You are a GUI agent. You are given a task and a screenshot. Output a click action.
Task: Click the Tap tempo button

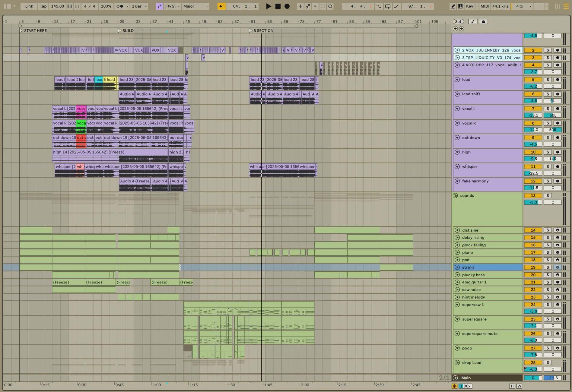point(43,6)
